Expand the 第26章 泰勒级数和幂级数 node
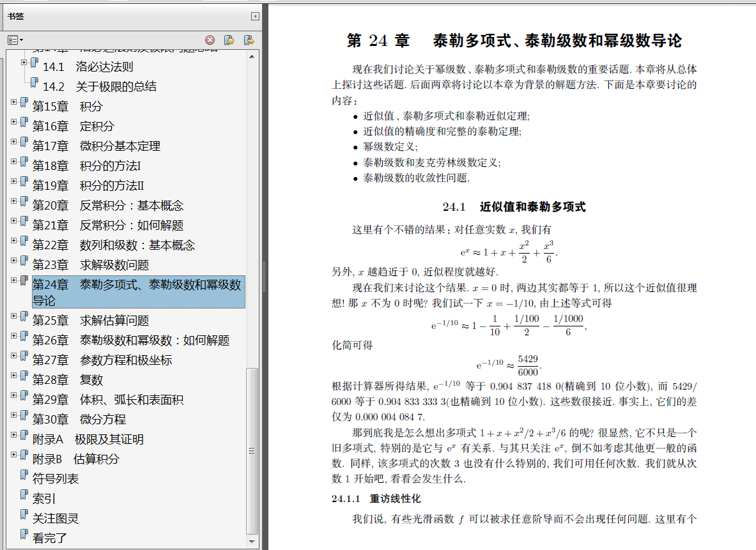This screenshot has height=550, width=756. (x=13, y=336)
